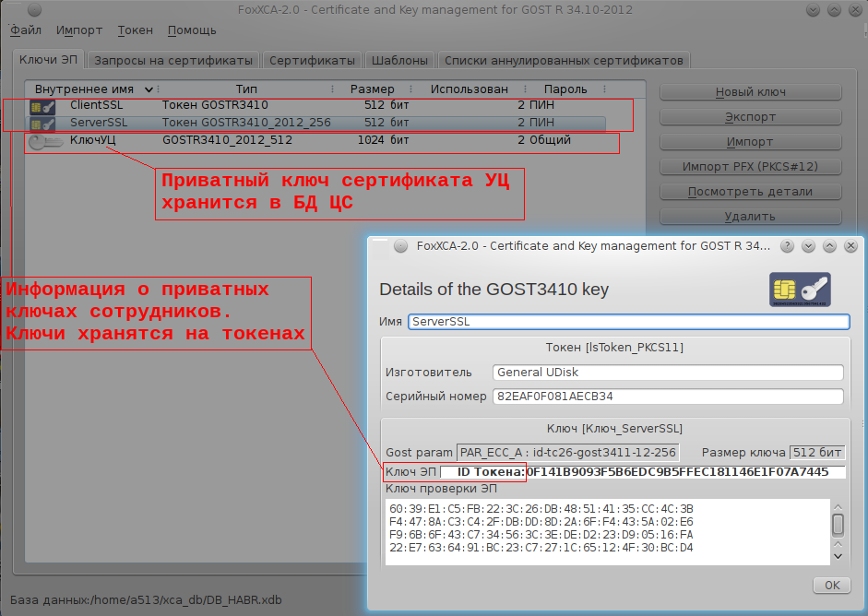Click the public key box scrollbar handle
Image resolution: width=868 pixels, height=616 pixels.
pyautogui.click(x=838, y=525)
